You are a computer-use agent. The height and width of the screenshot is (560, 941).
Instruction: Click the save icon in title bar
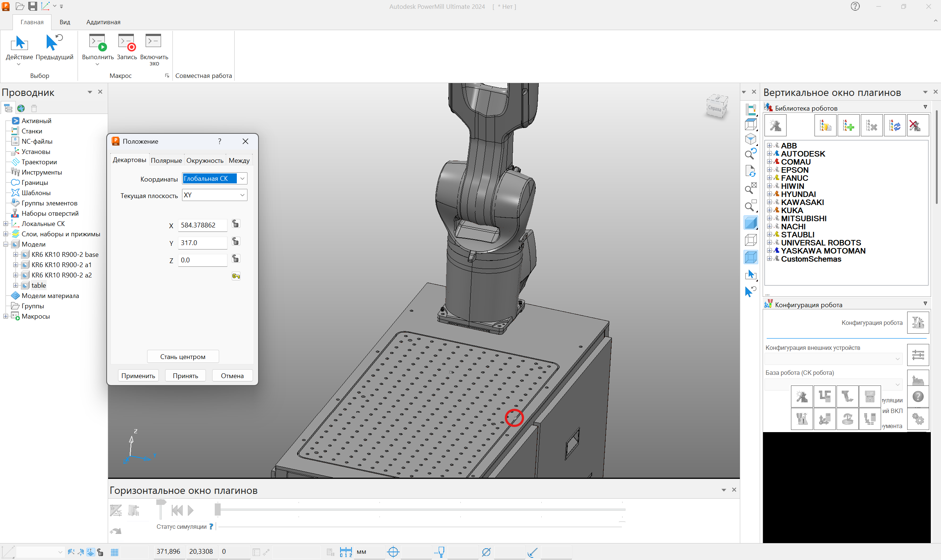tap(33, 6)
